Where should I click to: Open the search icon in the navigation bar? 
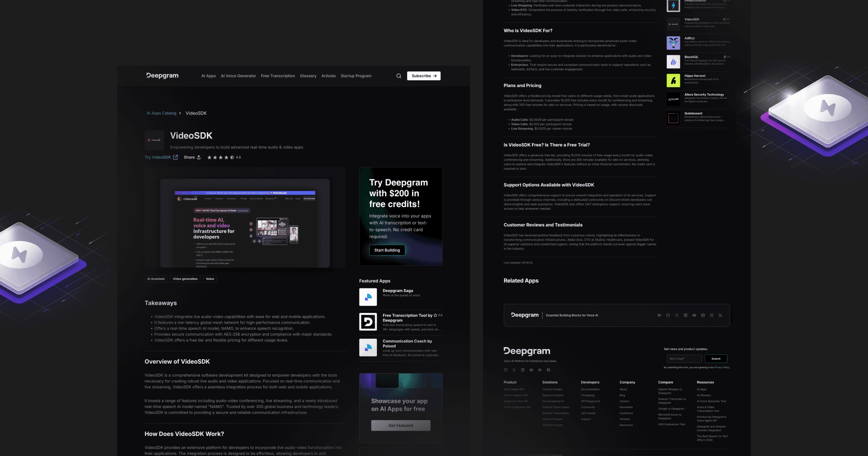click(399, 76)
